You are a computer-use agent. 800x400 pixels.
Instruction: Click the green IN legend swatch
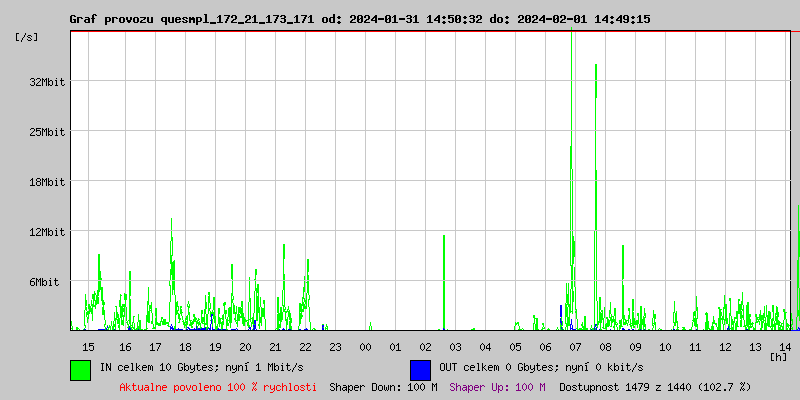pos(80,369)
